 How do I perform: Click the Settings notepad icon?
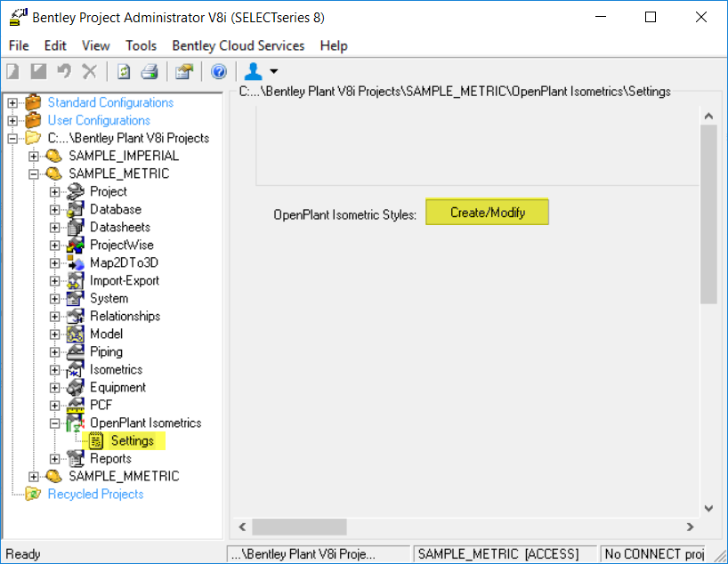(x=96, y=441)
